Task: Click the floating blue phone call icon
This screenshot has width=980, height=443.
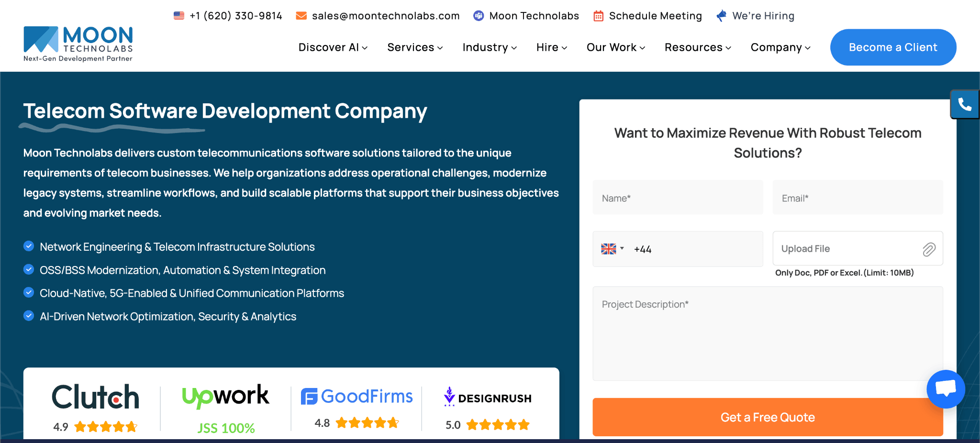Action: [x=965, y=104]
